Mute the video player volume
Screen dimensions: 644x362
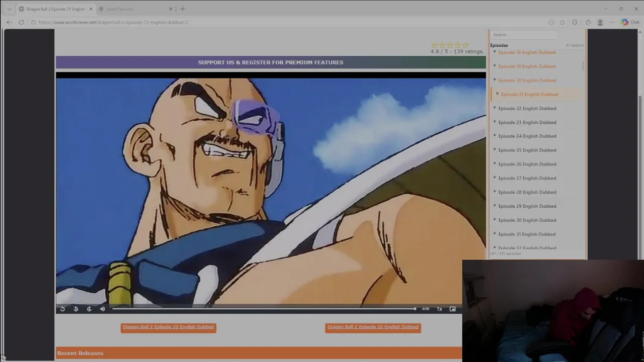click(x=103, y=309)
